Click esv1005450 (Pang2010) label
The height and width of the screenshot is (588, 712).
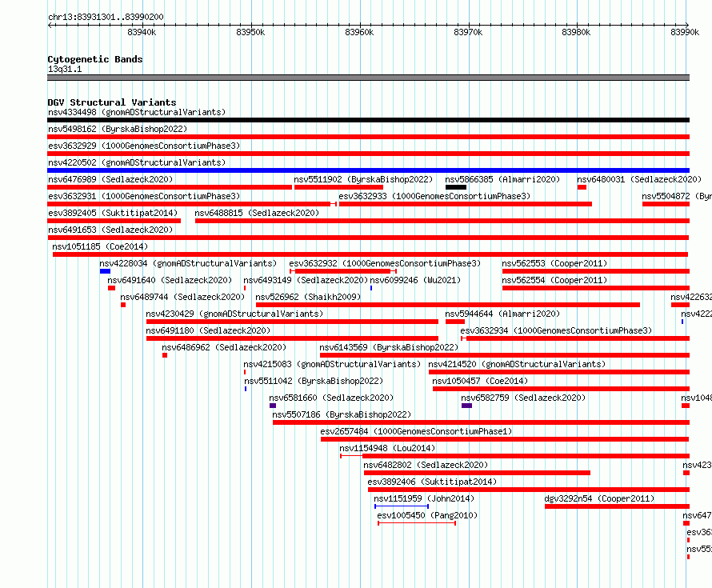pyautogui.click(x=427, y=515)
